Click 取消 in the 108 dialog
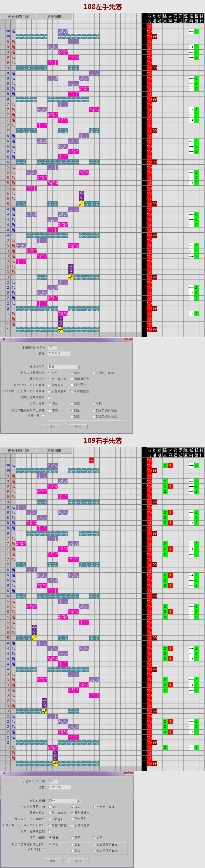This screenshot has width=205, height=868. pyautogui.click(x=78, y=427)
